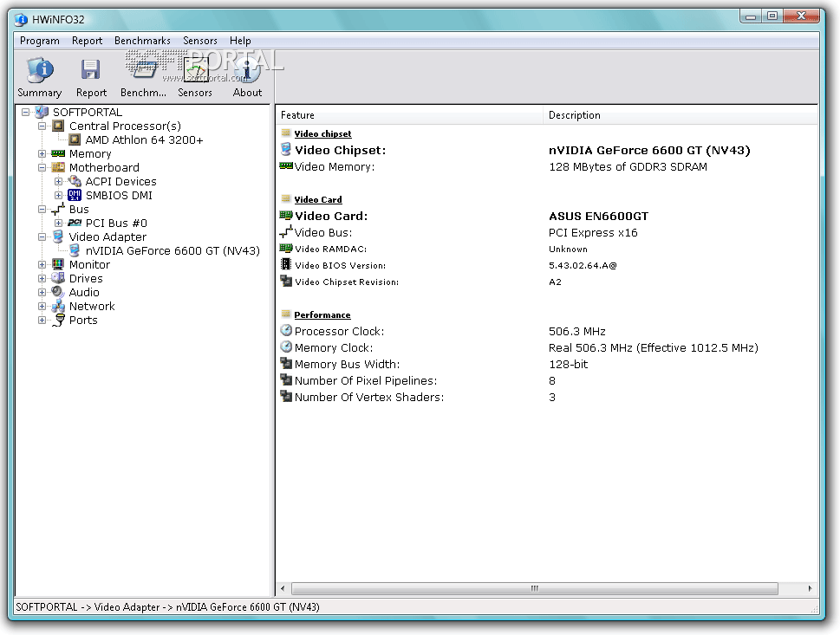Expand the Drives tree node

coord(42,278)
